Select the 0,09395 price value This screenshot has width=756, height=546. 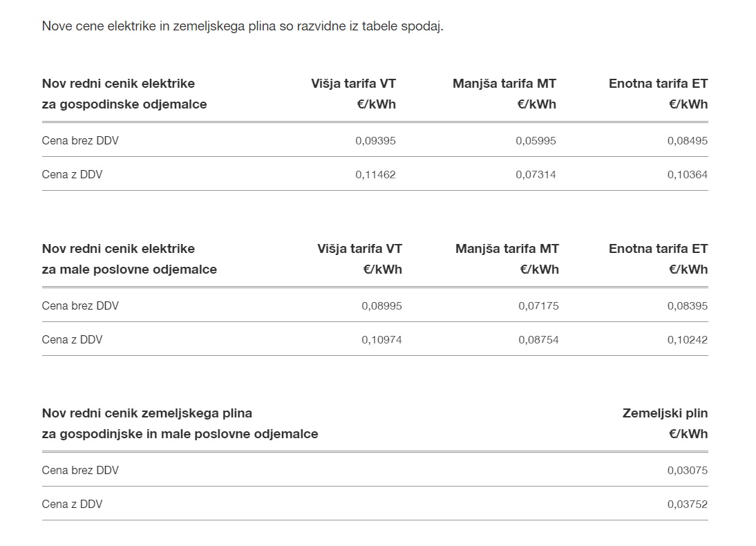[375, 140]
